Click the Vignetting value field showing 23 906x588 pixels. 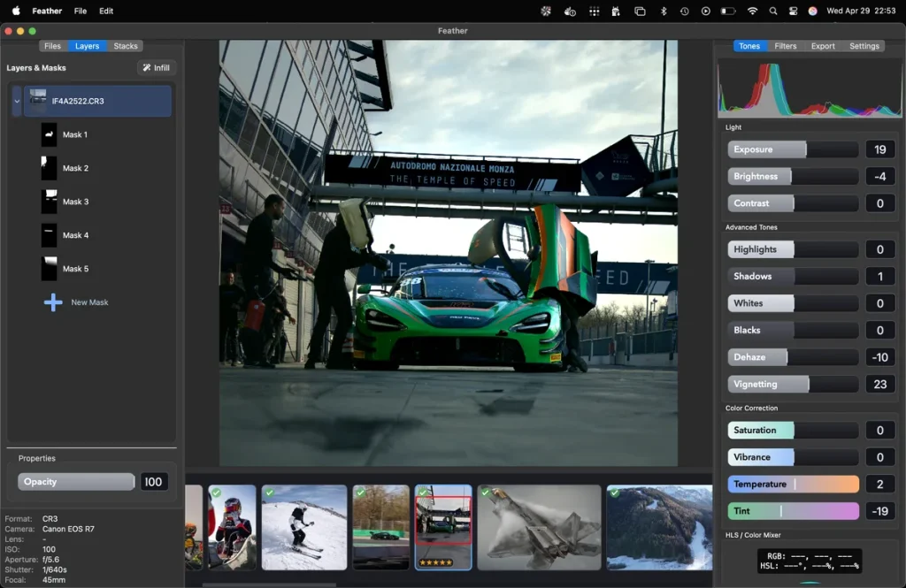[880, 384]
